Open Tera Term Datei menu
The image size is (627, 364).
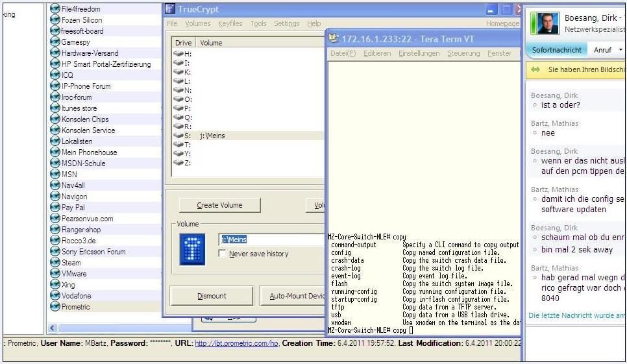click(x=343, y=53)
